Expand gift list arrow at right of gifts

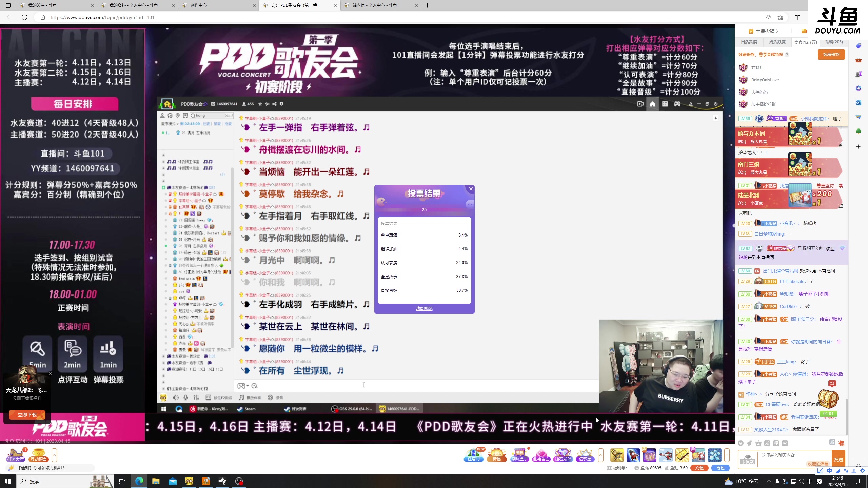727,455
